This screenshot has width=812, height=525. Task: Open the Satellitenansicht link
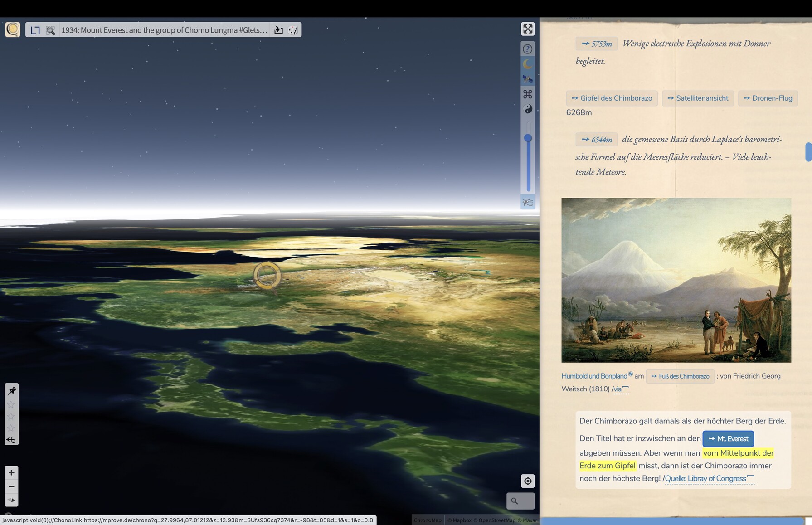(698, 98)
